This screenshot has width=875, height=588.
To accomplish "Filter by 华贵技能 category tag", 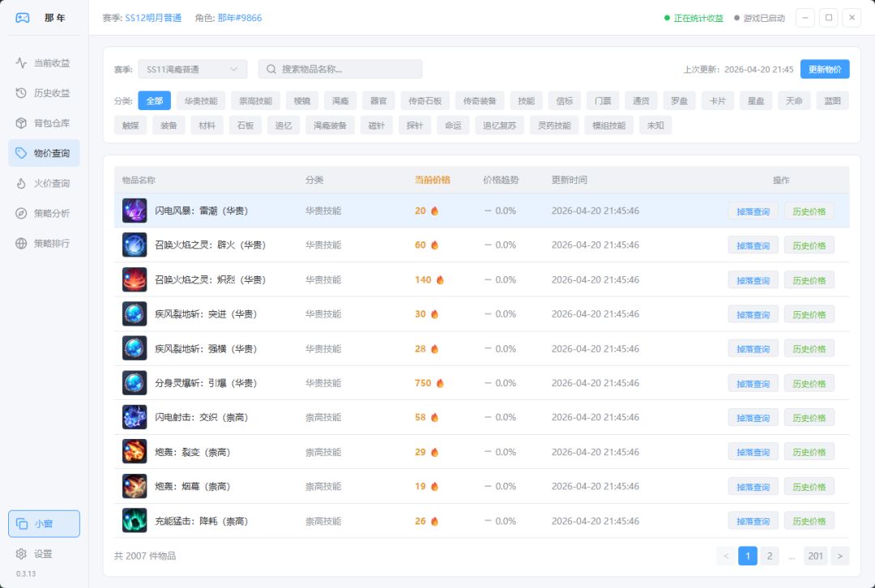I will (201, 101).
